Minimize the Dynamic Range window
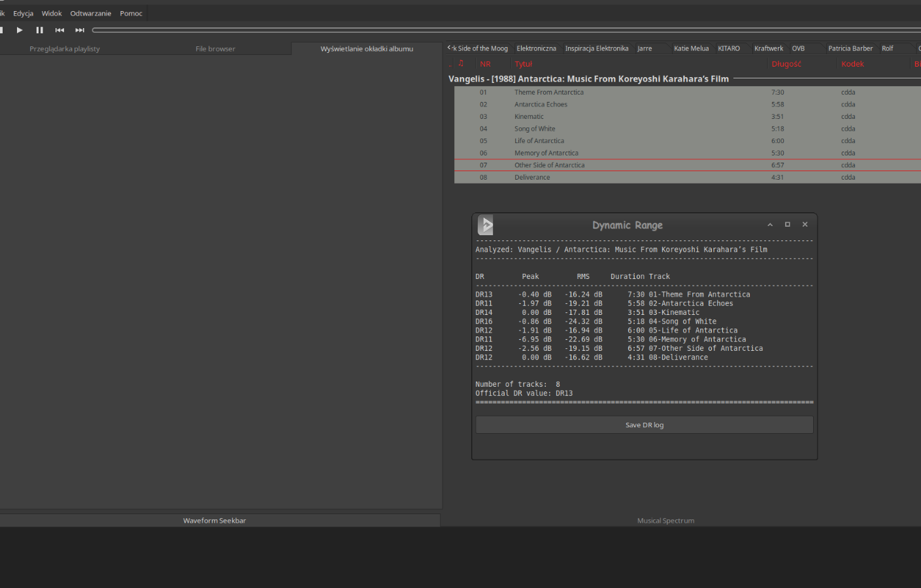The height and width of the screenshot is (588, 921). pyautogui.click(x=770, y=224)
